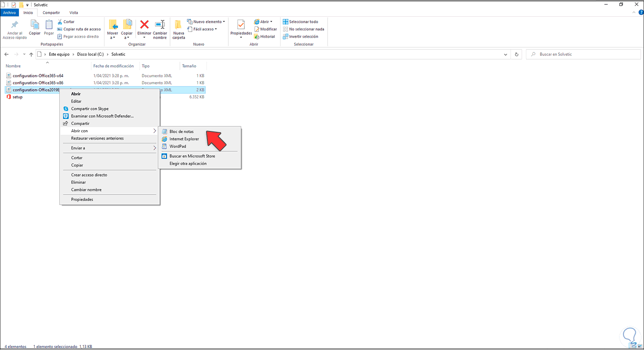Choose Propiedades in the context menu

point(110,199)
